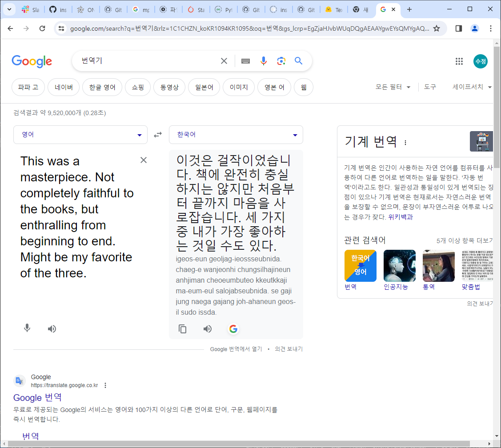Open the 세이프서치 dropdown
Viewport: 501px width, 448px height.
[x=472, y=87]
